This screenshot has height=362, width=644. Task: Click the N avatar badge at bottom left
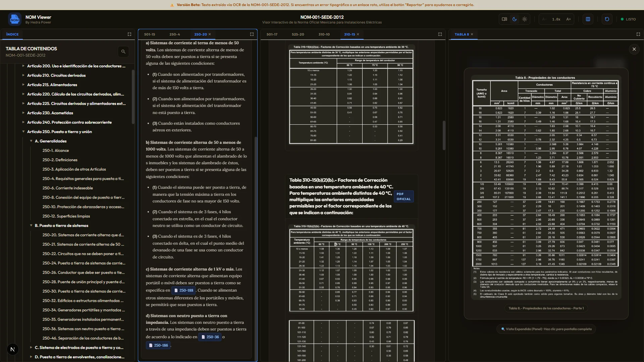coord(12,349)
